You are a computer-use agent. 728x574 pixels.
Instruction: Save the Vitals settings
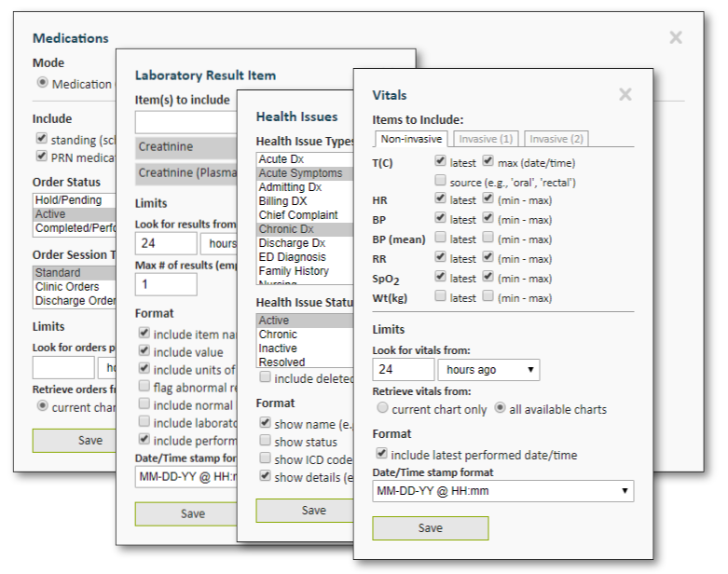pyautogui.click(x=430, y=528)
